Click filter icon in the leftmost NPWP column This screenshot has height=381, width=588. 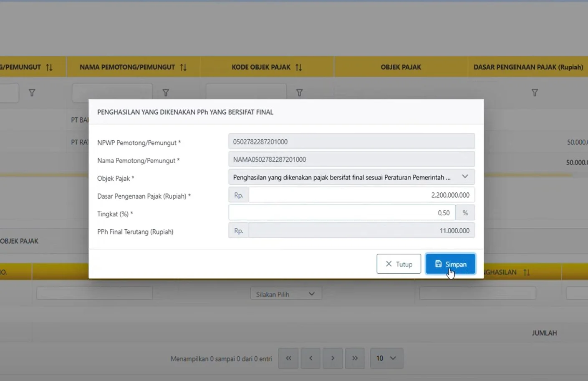tap(32, 93)
